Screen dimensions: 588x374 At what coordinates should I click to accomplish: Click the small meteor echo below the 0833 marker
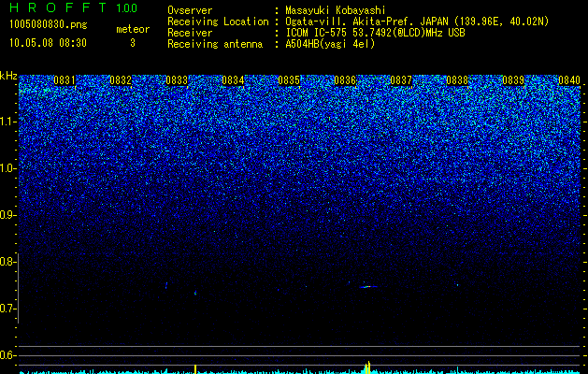195,293
